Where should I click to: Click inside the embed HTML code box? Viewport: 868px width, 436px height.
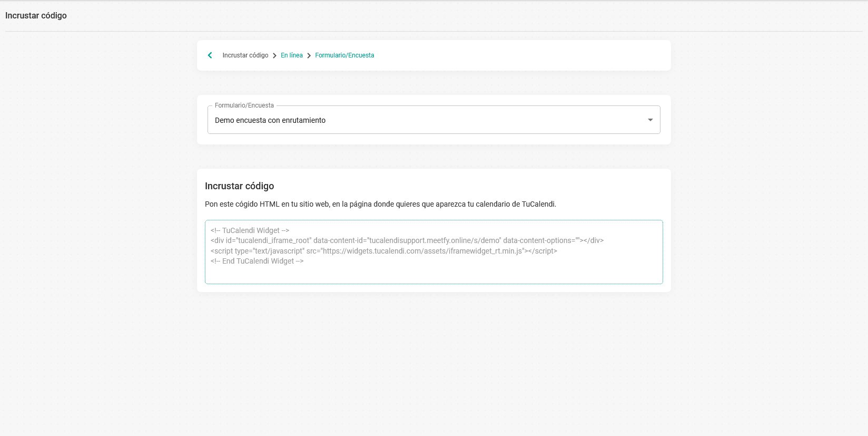434,252
